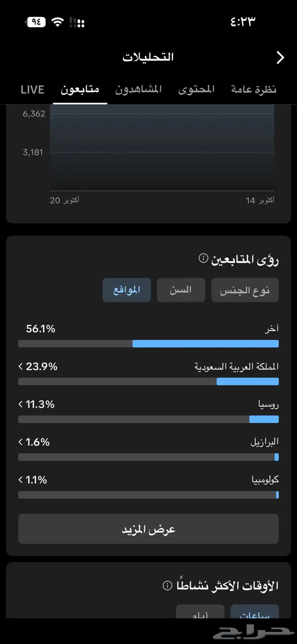
Task: Select the المواقع filter chip
Action: 126,290
